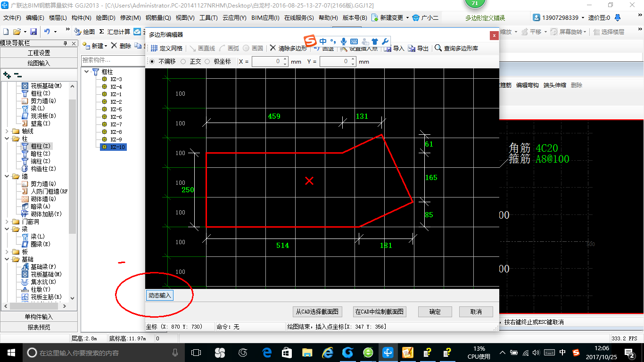Click the New File icon in main toolbar
Image resolution: width=644 pixels, height=362 pixels.
[6, 32]
